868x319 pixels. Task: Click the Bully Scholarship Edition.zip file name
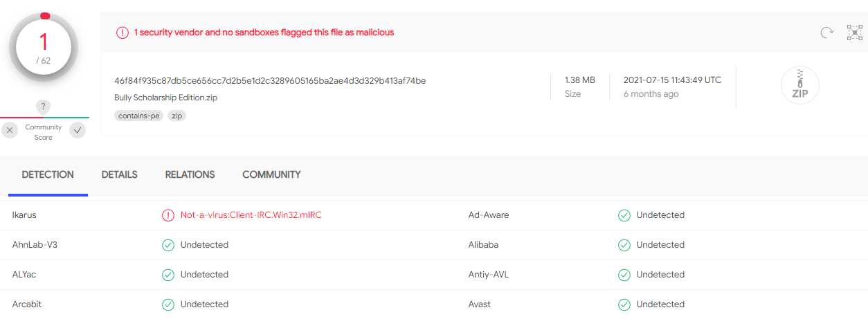[165, 98]
